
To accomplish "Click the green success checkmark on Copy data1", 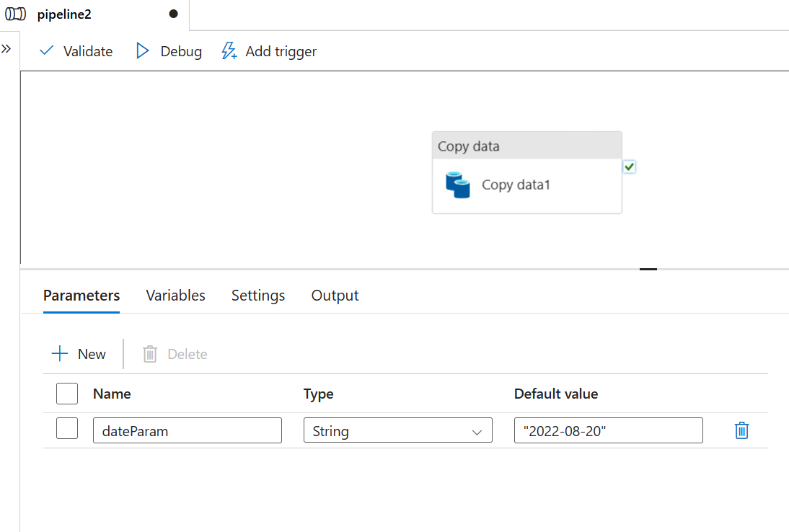I will 628,167.
